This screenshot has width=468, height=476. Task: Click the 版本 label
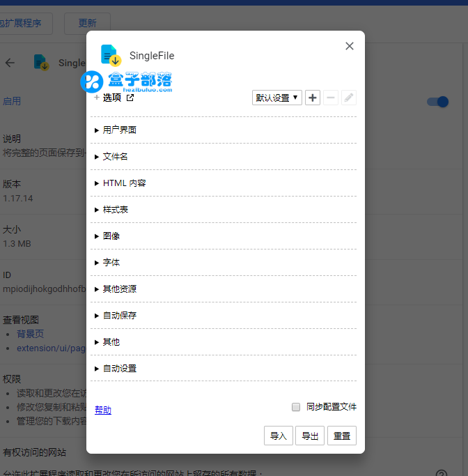point(12,184)
